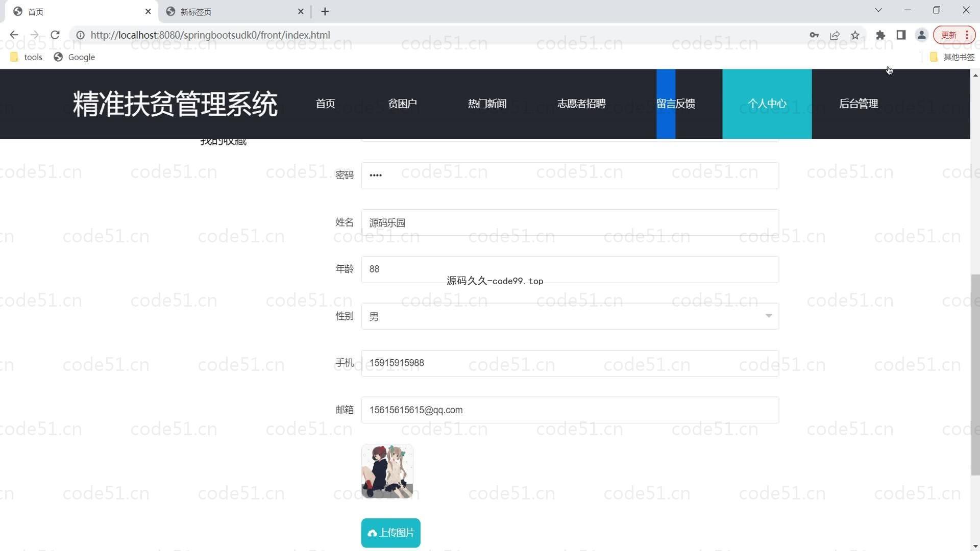This screenshot has width=980, height=551.
Task: Click the page vertical scrollbar thumb
Action: pos(975,375)
